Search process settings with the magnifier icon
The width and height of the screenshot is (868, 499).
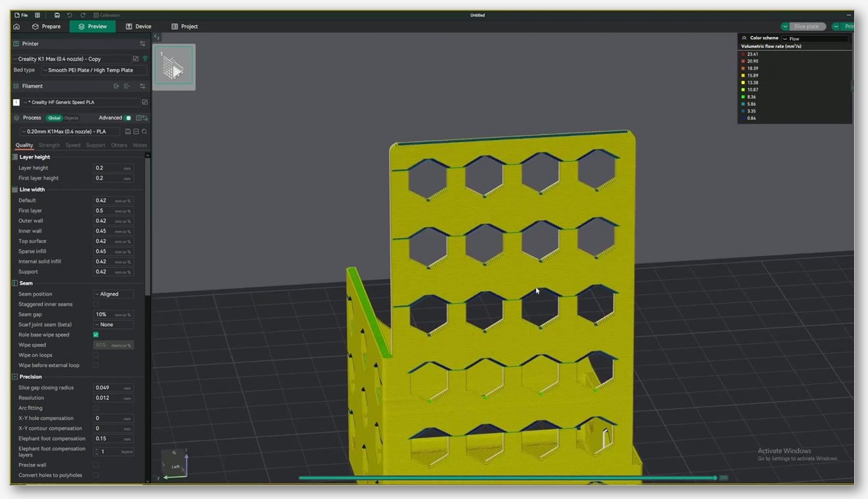click(x=144, y=131)
